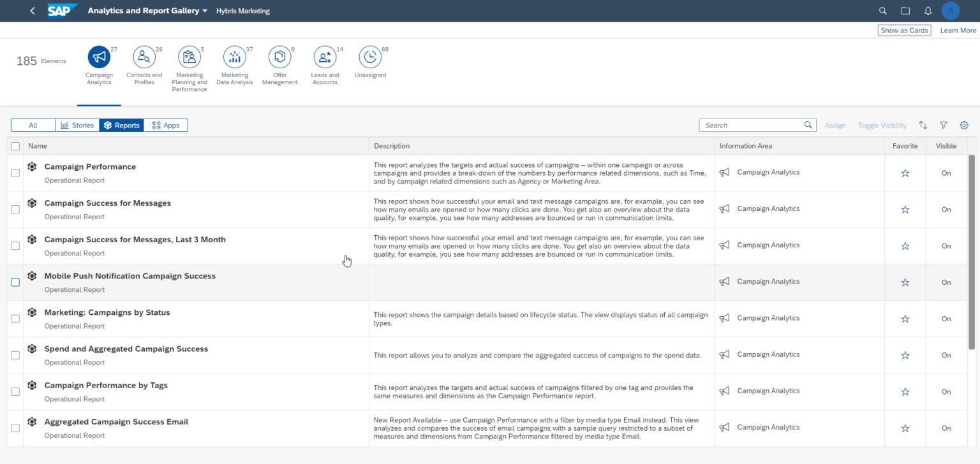Open the notifications bell

coord(929,10)
